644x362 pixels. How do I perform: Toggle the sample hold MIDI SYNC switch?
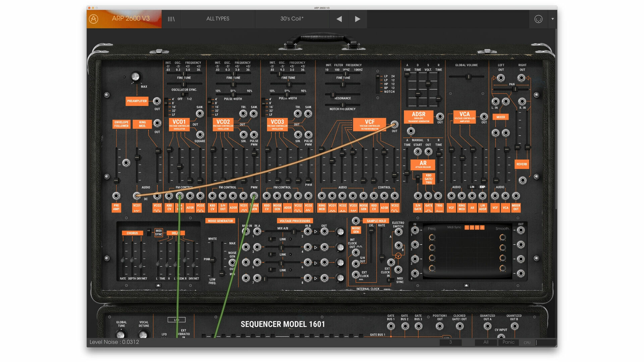(390, 280)
